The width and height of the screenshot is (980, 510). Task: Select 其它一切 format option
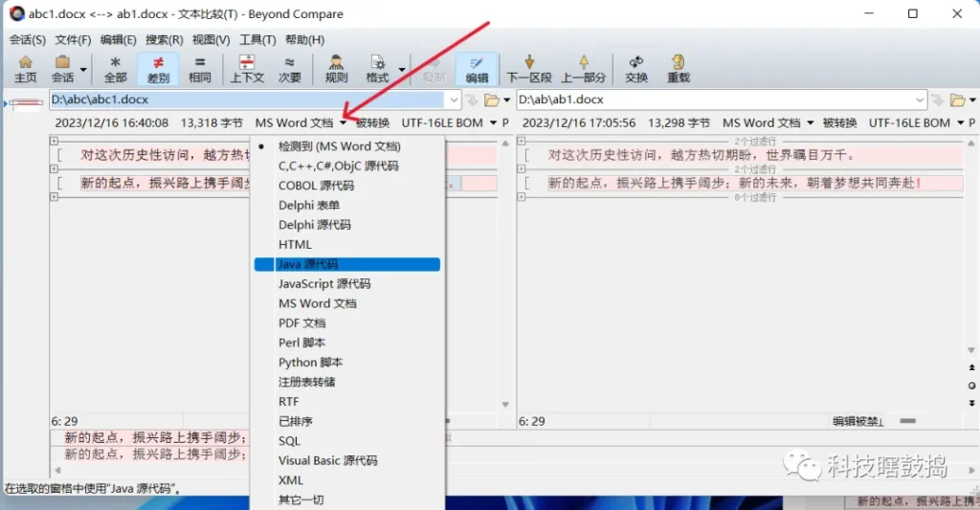[347, 500]
